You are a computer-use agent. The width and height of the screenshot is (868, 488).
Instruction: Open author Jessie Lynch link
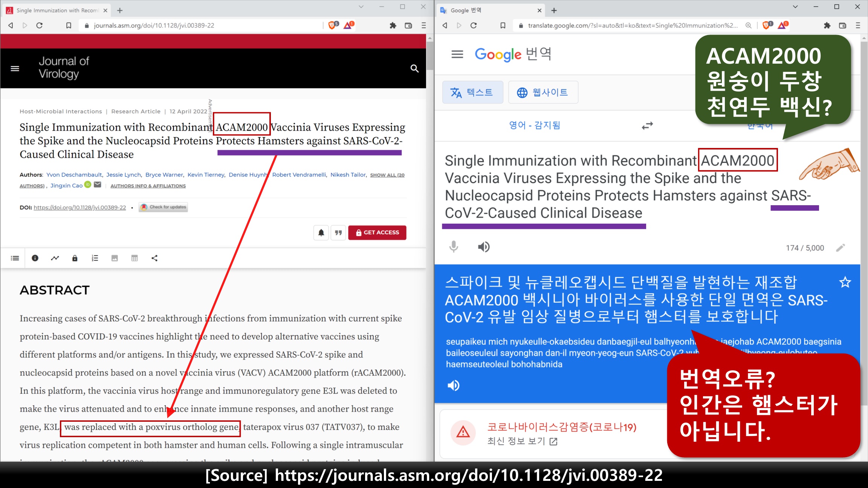click(124, 175)
